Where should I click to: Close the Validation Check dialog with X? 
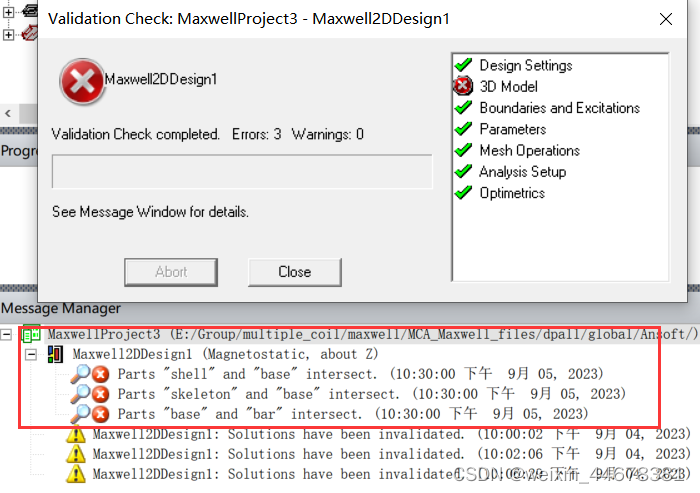tap(666, 19)
